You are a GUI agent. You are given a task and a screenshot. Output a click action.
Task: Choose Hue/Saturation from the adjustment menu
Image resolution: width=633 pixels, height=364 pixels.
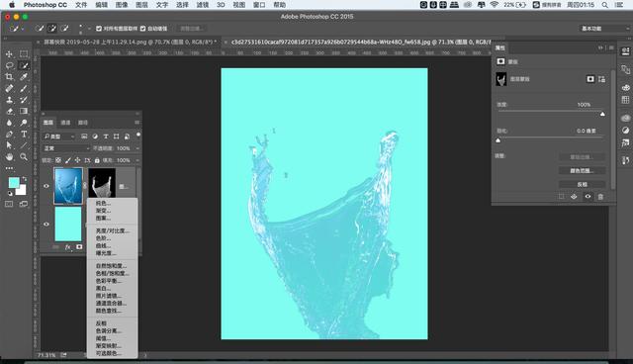tap(112, 273)
